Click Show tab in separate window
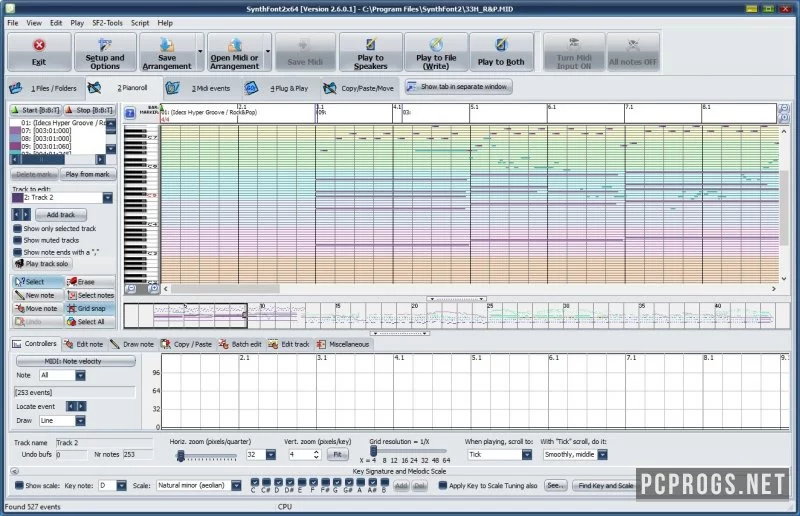The width and height of the screenshot is (800, 516). tap(459, 87)
